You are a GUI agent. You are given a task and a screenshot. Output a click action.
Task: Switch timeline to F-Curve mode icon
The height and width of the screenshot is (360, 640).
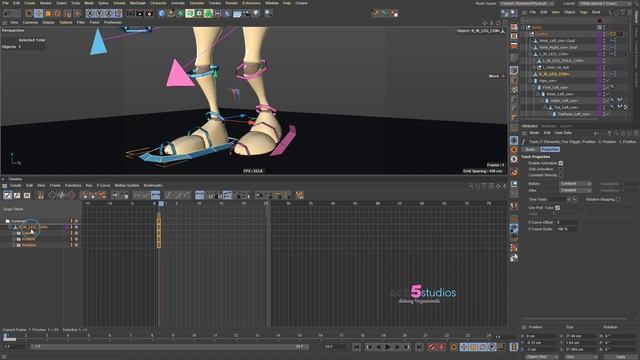click(17, 196)
